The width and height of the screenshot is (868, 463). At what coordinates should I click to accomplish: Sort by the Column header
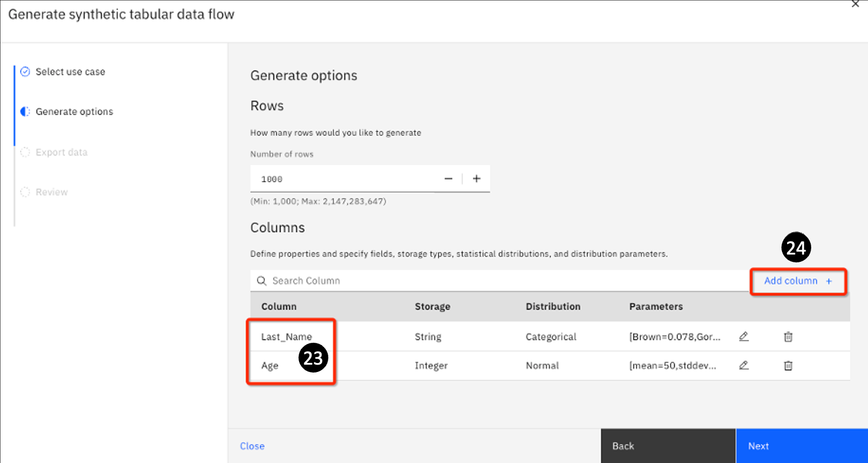click(x=279, y=306)
